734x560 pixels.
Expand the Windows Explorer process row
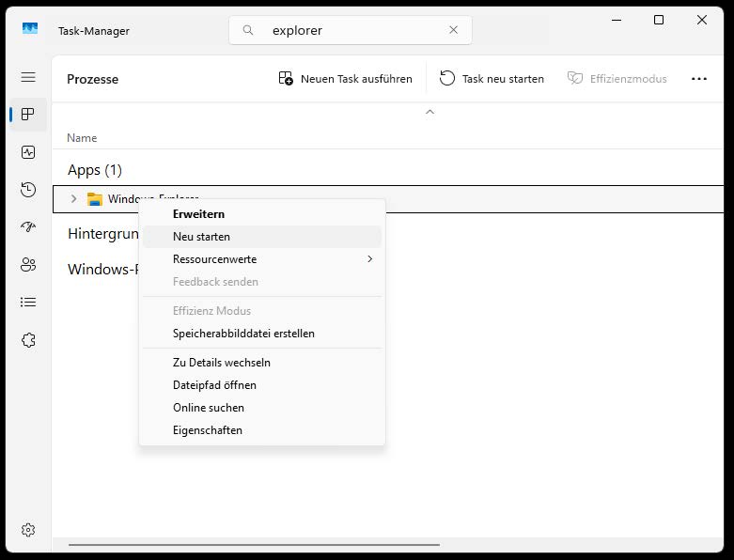[73, 199]
